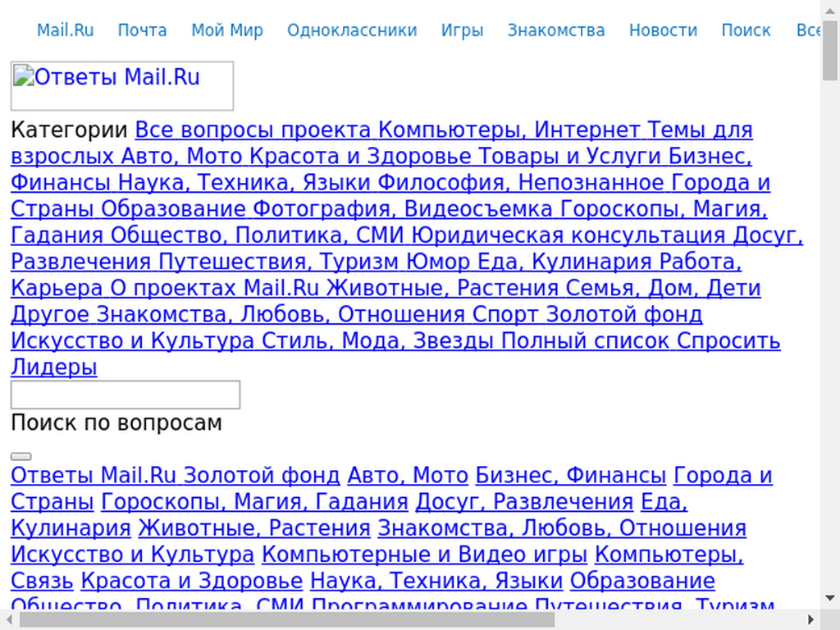Open Авто, Мото in the Категории list
The width and height of the screenshot is (840, 630).
(x=181, y=157)
